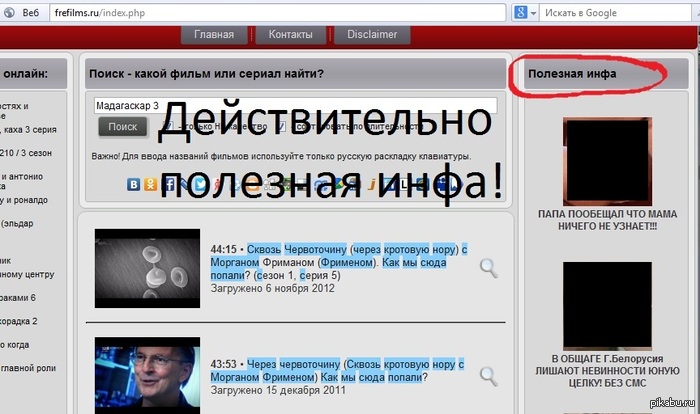The width and height of the screenshot is (700, 414).
Task: Click magnifier icon beside the 43:53 result
Action: (x=488, y=375)
